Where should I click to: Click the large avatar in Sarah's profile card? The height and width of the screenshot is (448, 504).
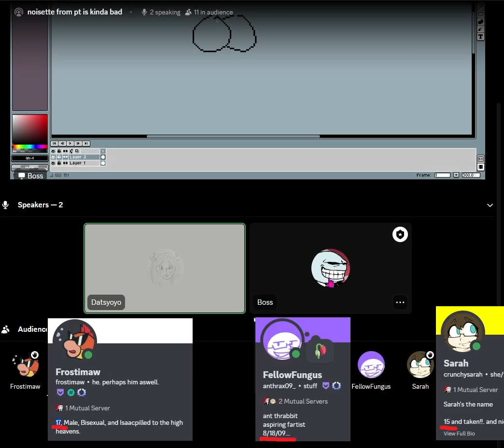point(463,332)
